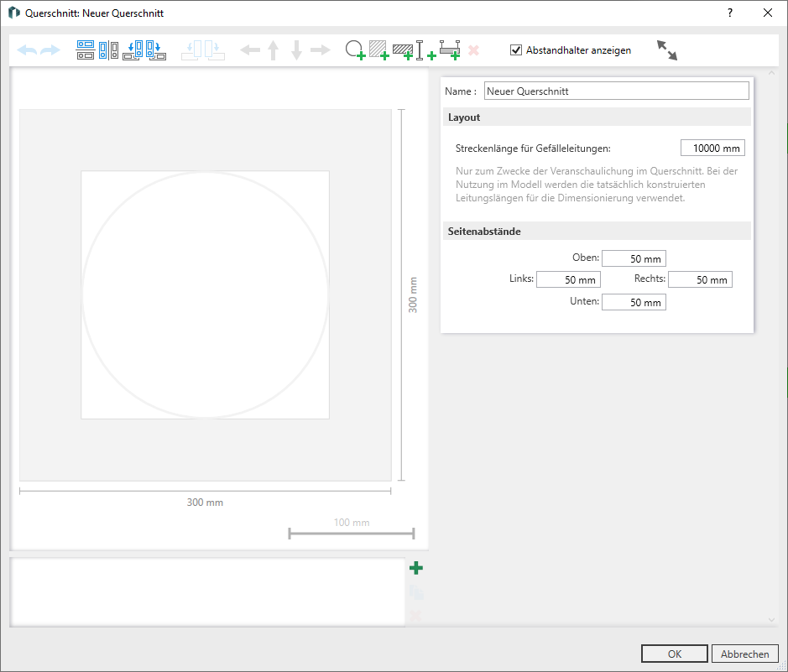
Task: Click the Name input field
Action: click(617, 91)
